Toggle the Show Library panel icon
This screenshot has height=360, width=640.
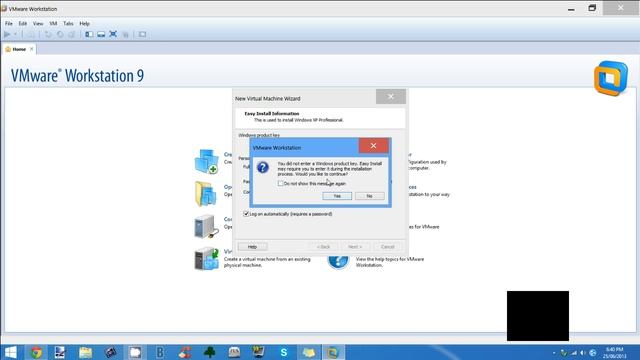(x=89, y=35)
